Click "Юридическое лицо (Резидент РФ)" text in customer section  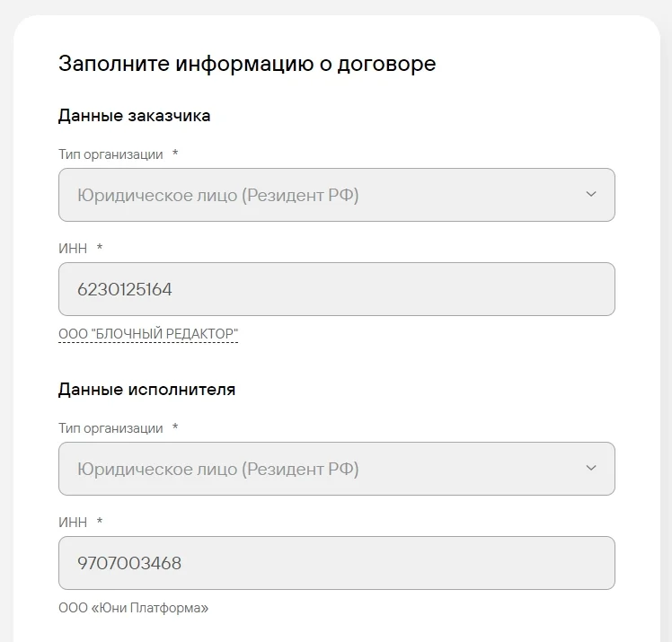(x=218, y=195)
